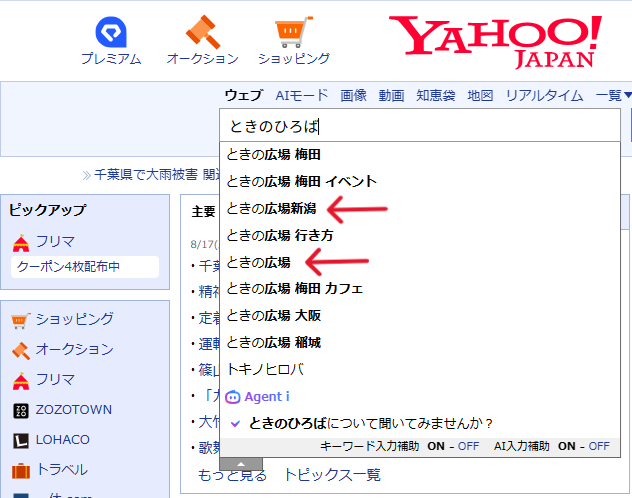The height and width of the screenshot is (498, 632).
Task: Open the トラベル text link
Action: tap(62, 470)
